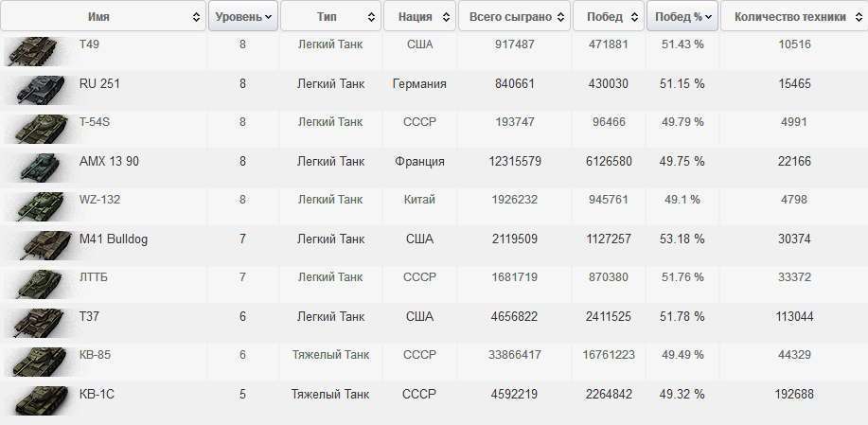
Task: Click the T-54S tank icon
Action: [x=36, y=129]
